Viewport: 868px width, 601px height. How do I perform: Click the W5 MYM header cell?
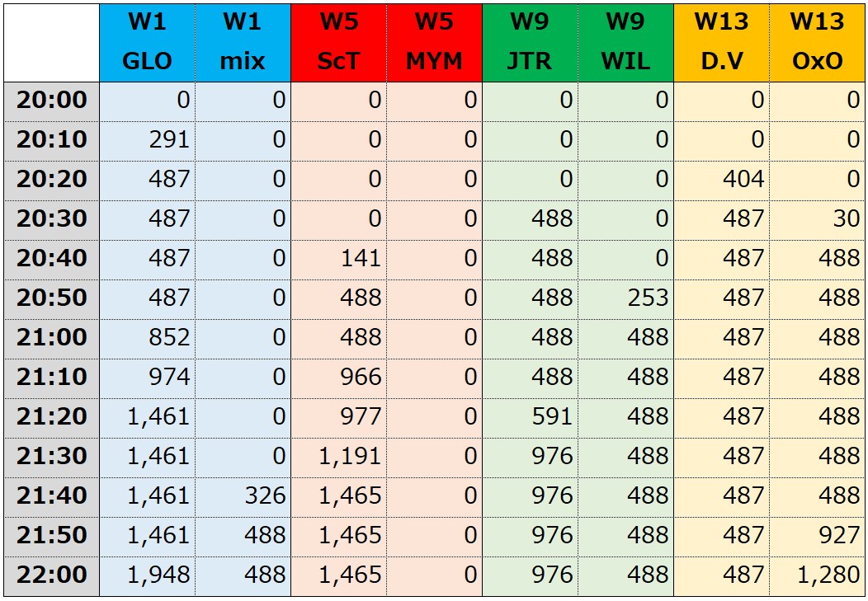[x=435, y=43]
